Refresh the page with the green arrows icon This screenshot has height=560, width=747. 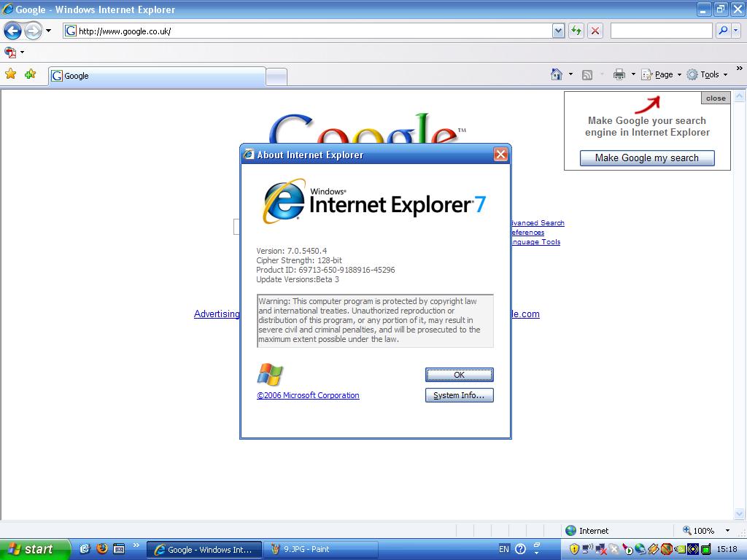pos(576,31)
